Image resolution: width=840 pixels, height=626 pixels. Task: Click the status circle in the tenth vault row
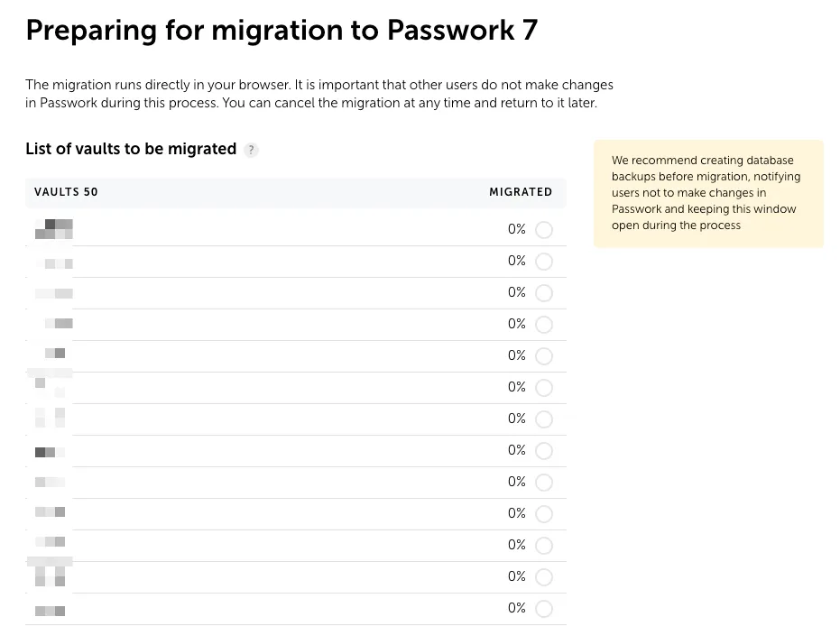[544, 513]
